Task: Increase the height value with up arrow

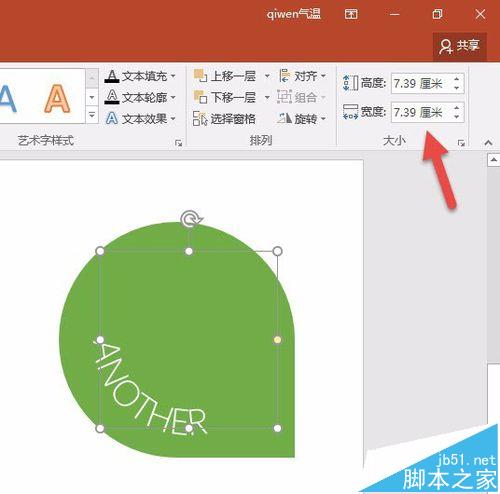Action: pos(457,79)
